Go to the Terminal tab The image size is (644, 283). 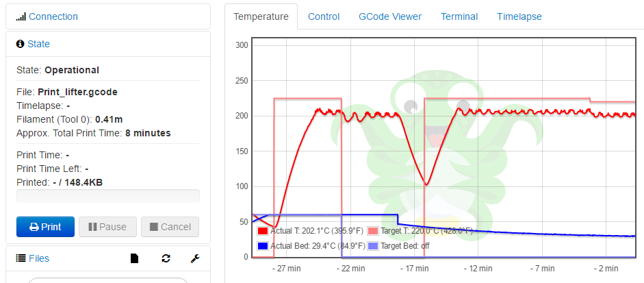click(459, 16)
